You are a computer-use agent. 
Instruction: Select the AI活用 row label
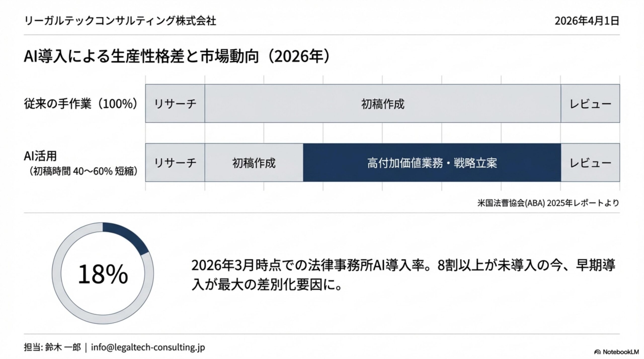click(40, 156)
